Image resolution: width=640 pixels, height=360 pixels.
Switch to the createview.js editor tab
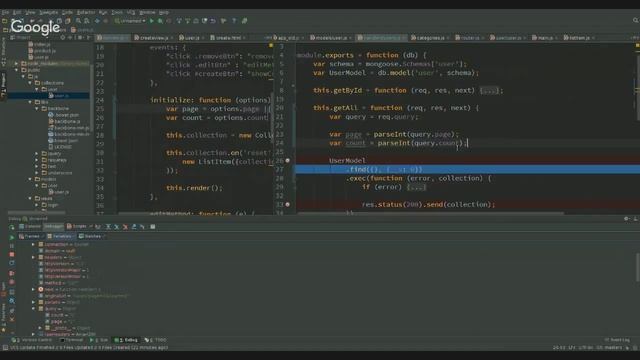point(153,38)
